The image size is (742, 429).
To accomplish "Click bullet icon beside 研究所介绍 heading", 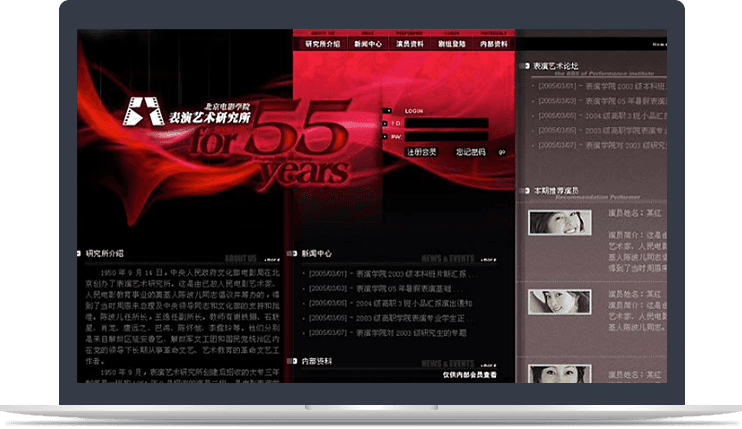I will point(79,254).
